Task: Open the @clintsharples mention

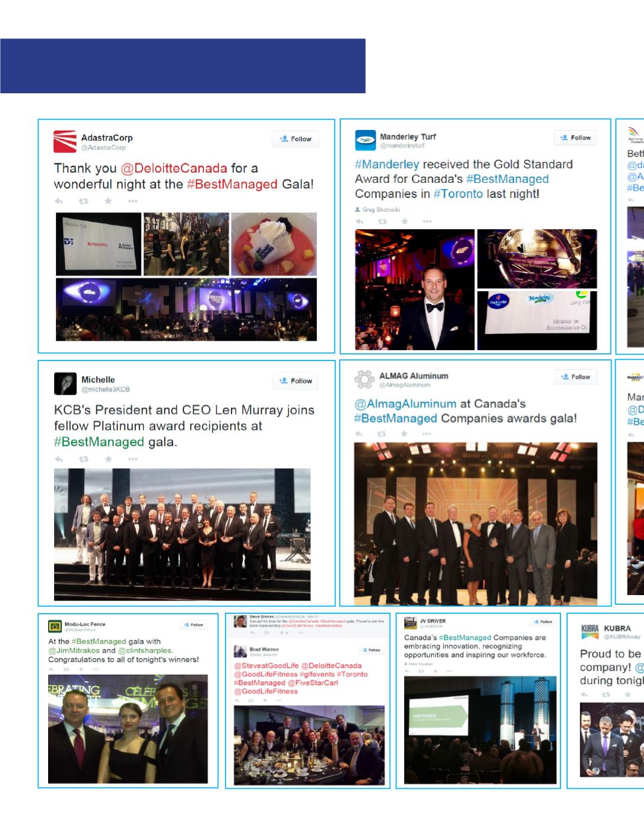Action: 146,650
